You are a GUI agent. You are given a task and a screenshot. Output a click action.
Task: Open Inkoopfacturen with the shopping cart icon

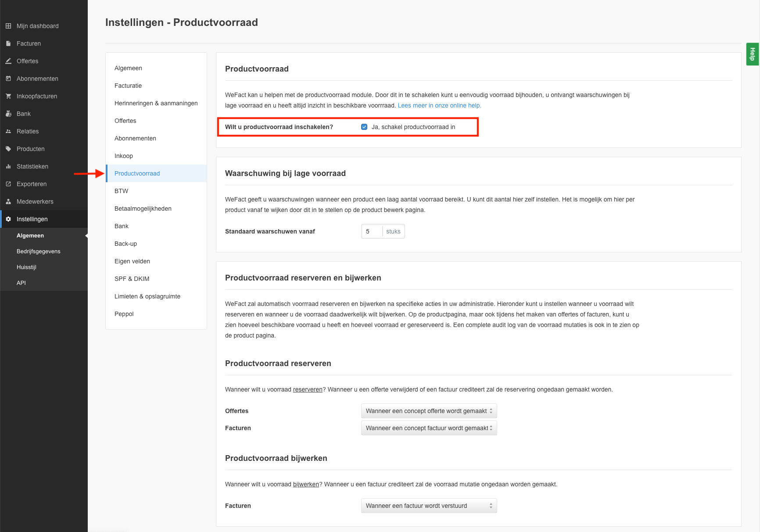pyautogui.click(x=8, y=96)
